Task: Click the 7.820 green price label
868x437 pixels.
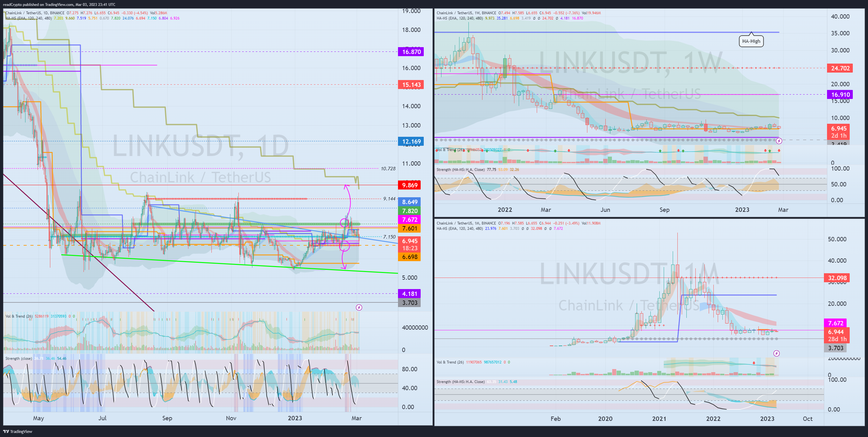Action: click(x=410, y=211)
